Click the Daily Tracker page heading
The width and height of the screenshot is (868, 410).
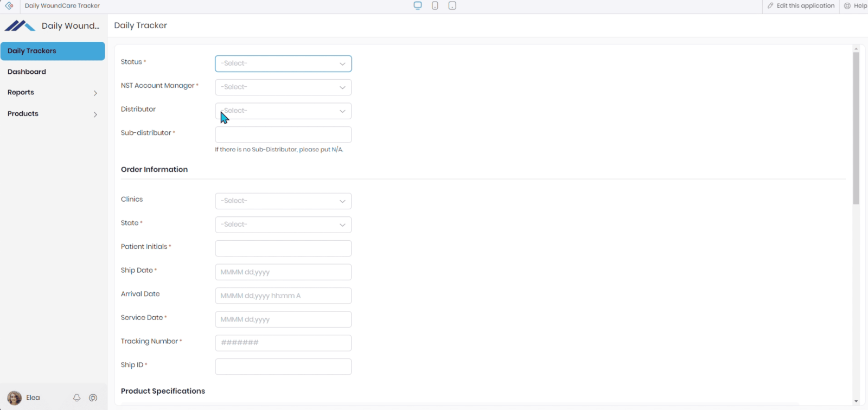point(141,25)
